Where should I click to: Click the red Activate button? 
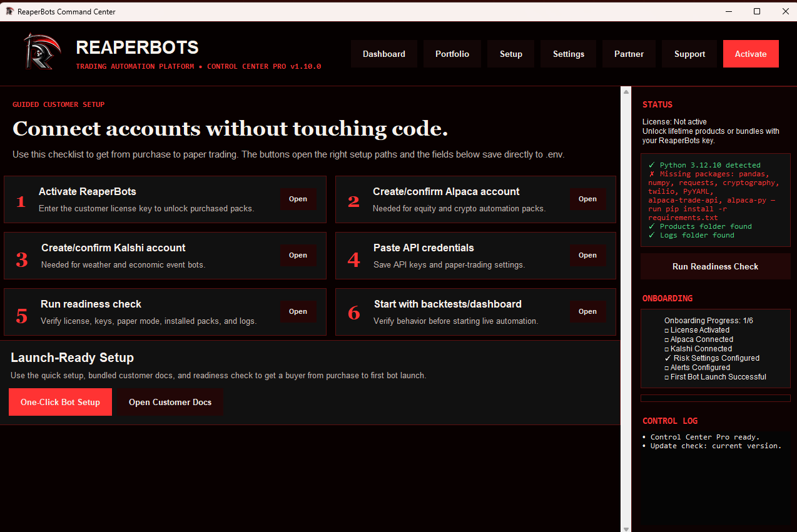coord(751,54)
